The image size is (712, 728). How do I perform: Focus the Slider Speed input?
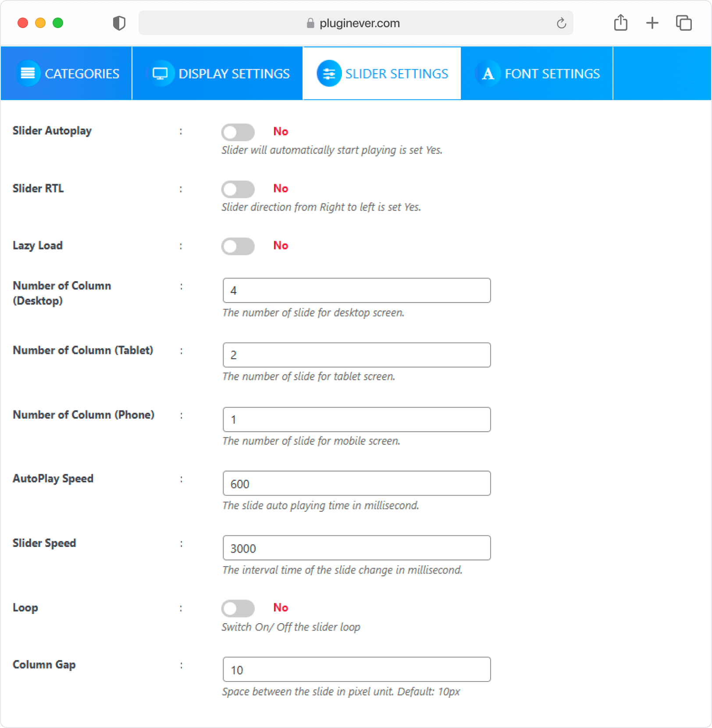356,548
